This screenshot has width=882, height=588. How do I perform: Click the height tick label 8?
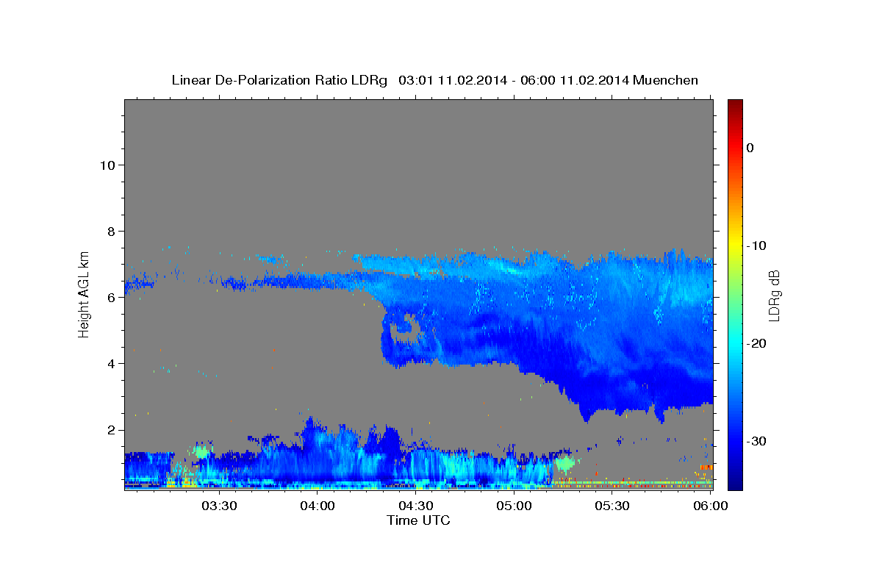(110, 231)
